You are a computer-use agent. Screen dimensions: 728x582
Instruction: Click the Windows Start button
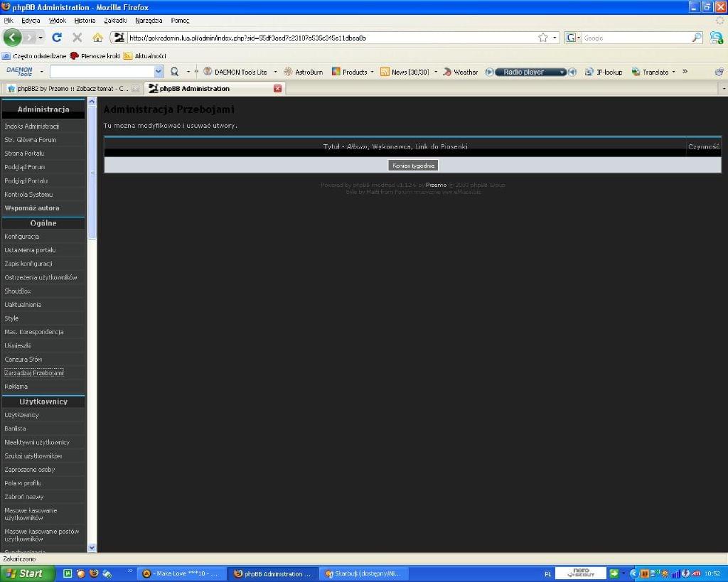click(26, 573)
